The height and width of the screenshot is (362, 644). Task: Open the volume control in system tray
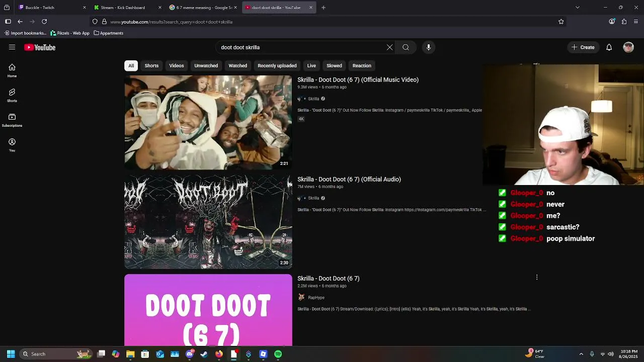pyautogui.click(x=611, y=354)
